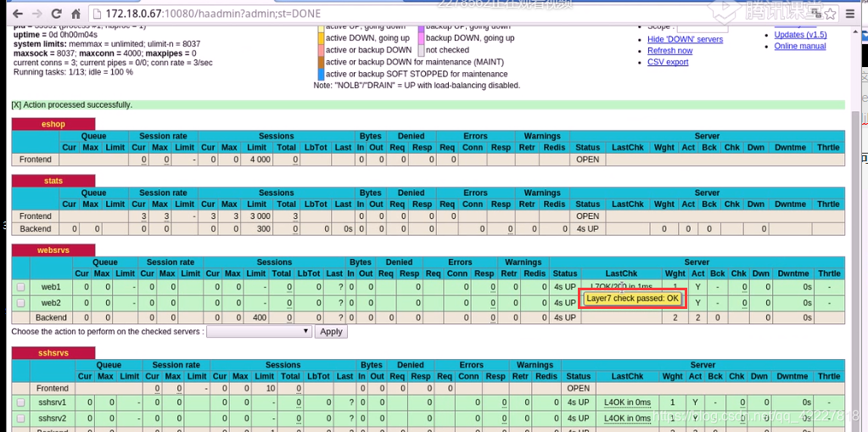Open Hide 'DOWN' servers link
The width and height of the screenshot is (868, 432).
(x=685, y=39)
